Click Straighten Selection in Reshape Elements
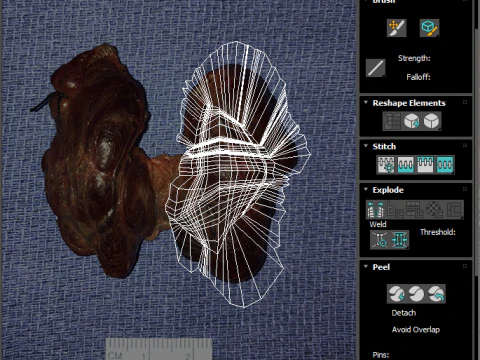 [x=393, y=121]
